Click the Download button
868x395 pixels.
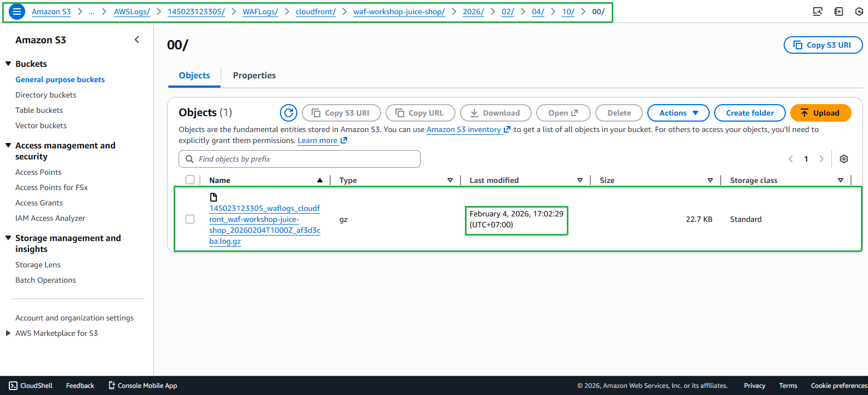tap(496, 113)
